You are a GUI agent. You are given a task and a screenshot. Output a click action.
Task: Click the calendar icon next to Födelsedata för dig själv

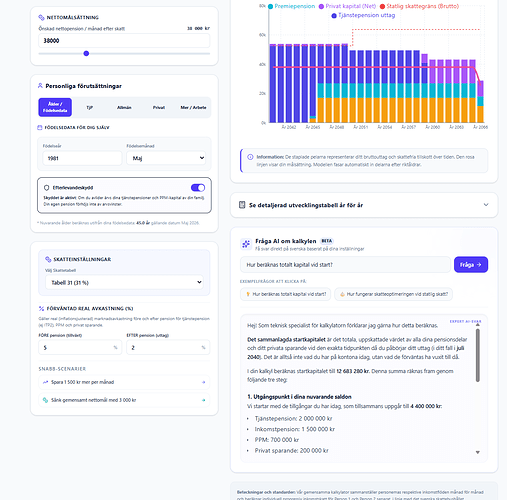[x=40, y=127]
